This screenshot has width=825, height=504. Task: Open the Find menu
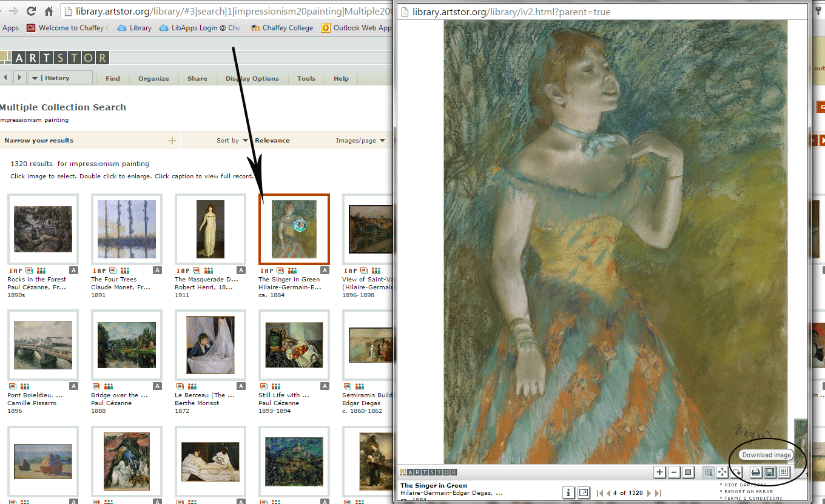tap(113, 78)
